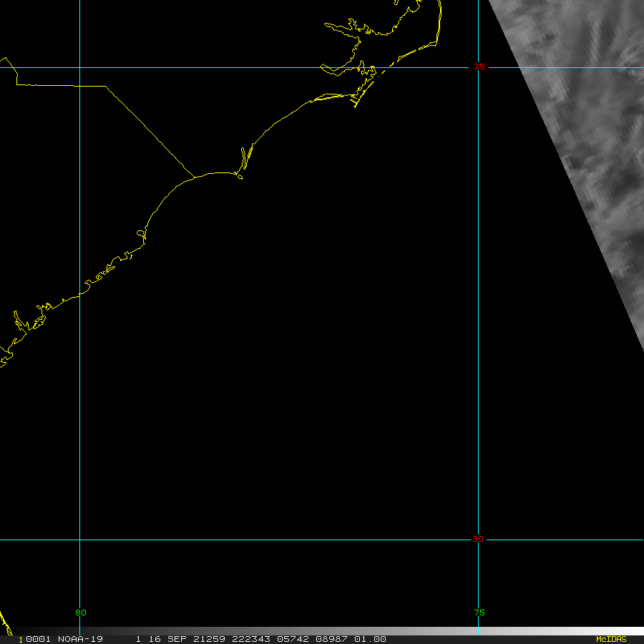Click the green 75 longitude label
Screen dimensions: 644x644
(x=479, y=613)
